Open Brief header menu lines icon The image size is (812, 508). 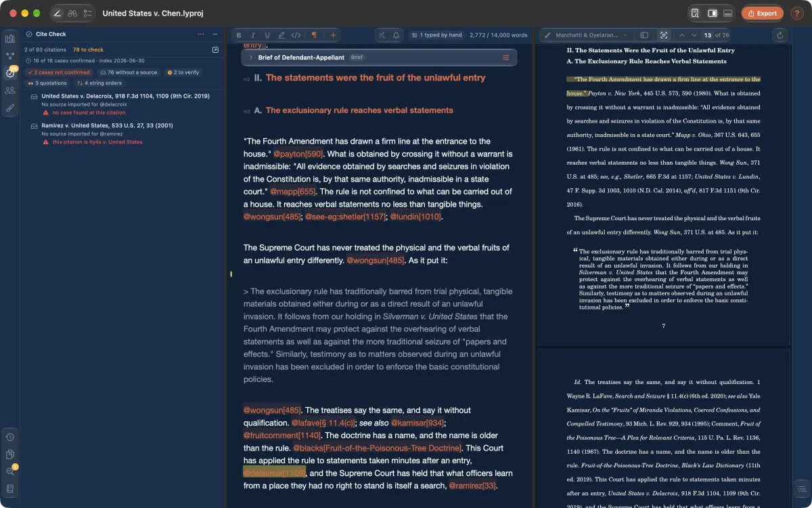[505, 58]
